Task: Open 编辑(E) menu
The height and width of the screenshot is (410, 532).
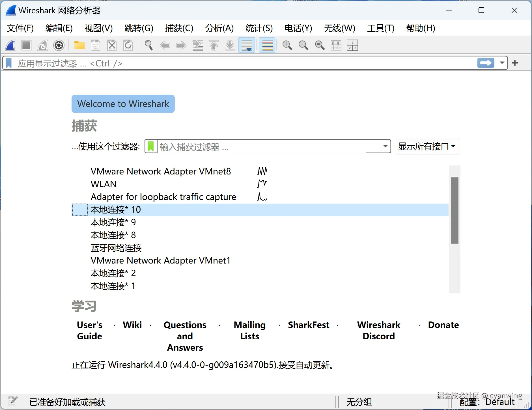Action: point(59,28)
